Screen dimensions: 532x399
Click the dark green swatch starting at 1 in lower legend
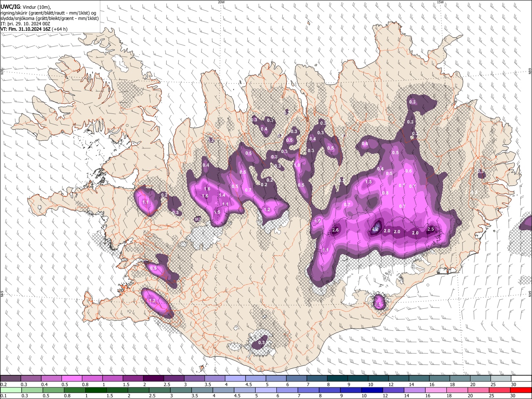coord(95,390)
